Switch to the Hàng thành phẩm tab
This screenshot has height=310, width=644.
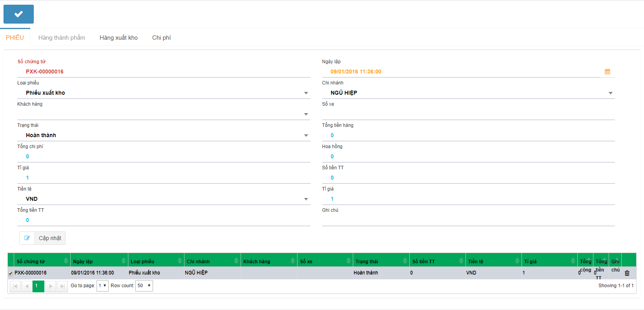coord(62,38)
